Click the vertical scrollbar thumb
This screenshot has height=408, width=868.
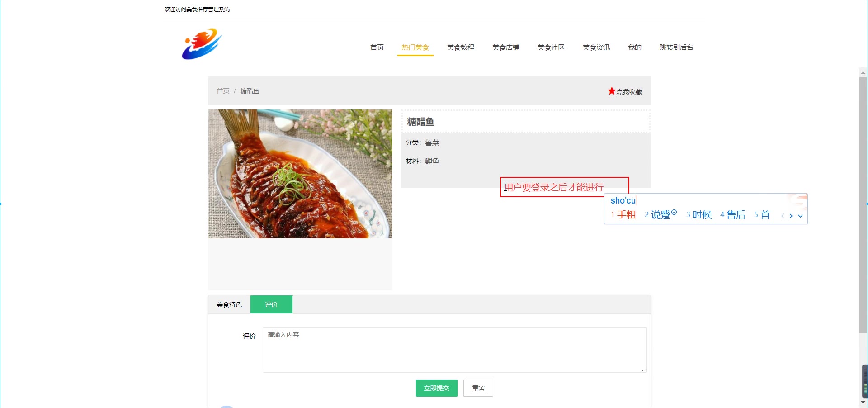[863, 205]
